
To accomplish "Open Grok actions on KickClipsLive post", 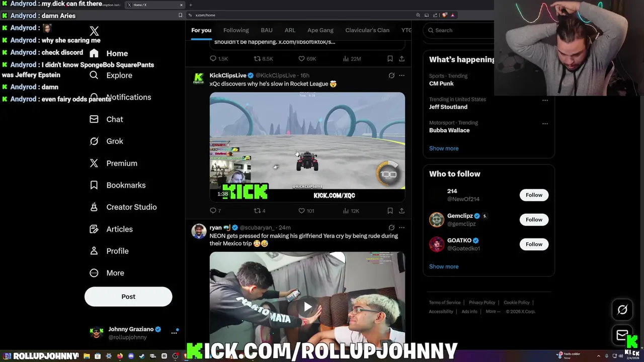I will click(x=391, y=75).
